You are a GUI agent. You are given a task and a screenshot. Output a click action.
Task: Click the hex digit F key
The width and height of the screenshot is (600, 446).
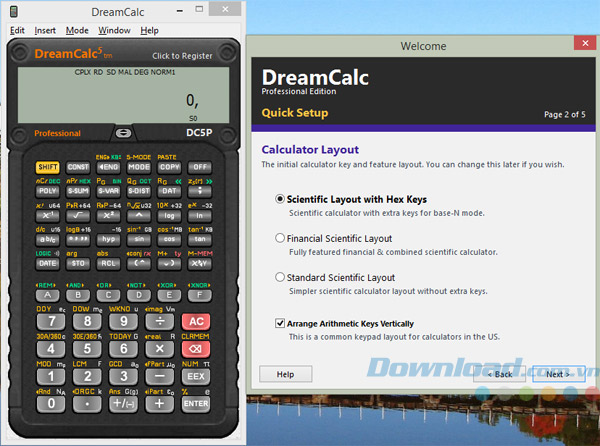coord(200,295)
